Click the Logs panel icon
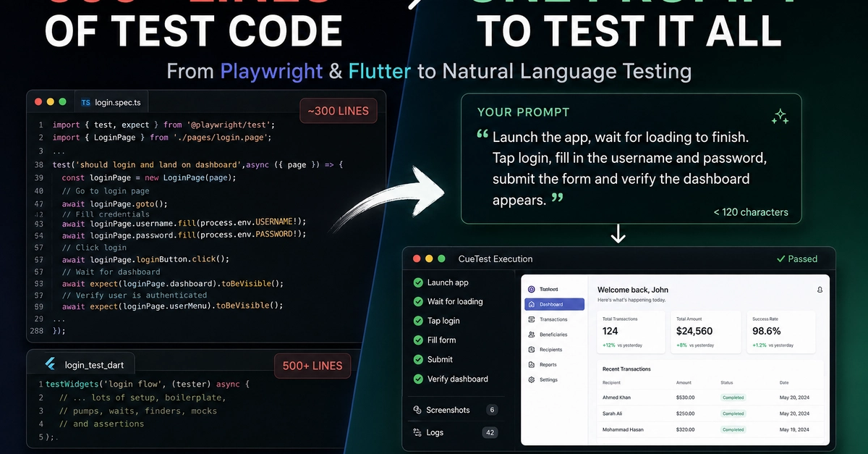This screenshot has width=868, height=454. [417, 432]
